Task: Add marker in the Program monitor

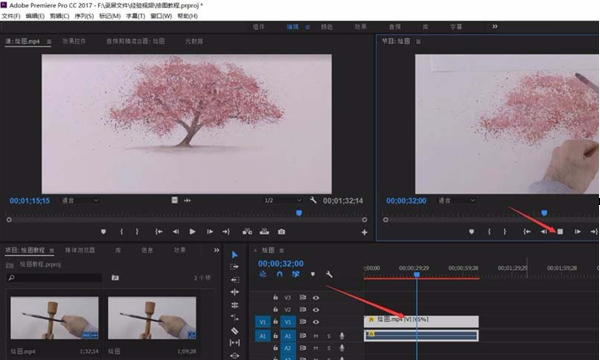Action: click(x=471, y=232)
